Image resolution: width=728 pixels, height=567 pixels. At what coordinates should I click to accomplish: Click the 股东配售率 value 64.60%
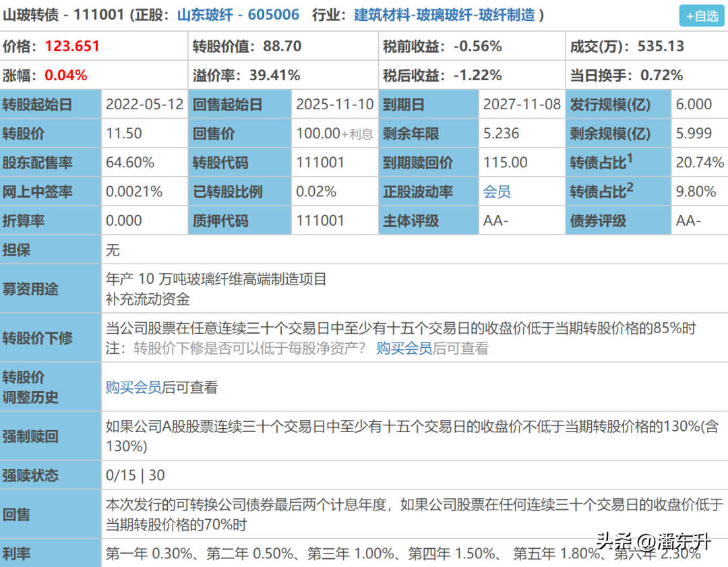click(130, 162)
